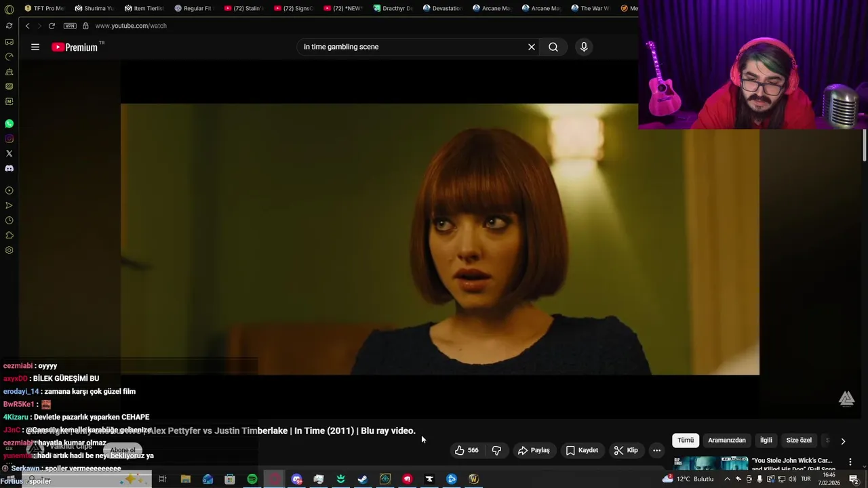This screenshot has width=868, height=488.
Task: Reload the page with the refresh icon
Action: click(x=52, y=26)
